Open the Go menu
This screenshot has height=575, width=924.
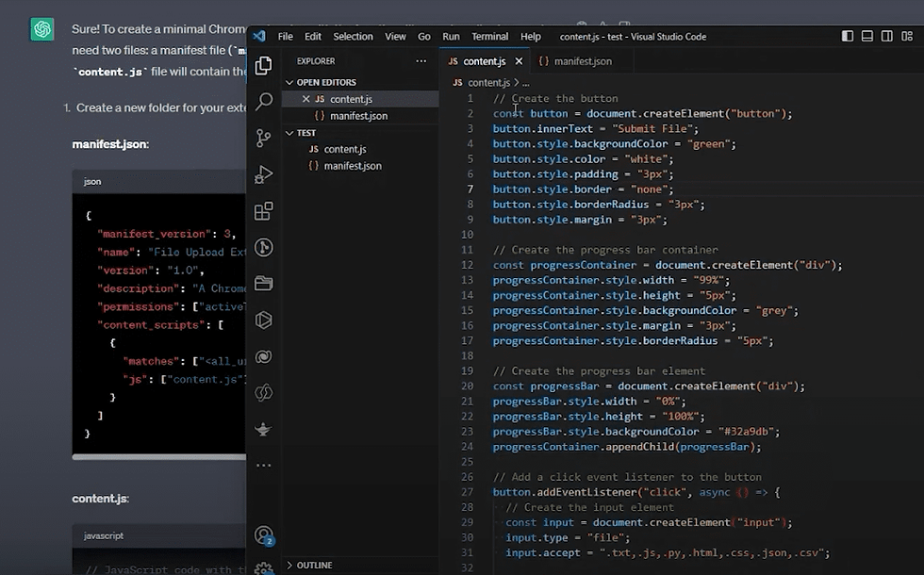424,37
